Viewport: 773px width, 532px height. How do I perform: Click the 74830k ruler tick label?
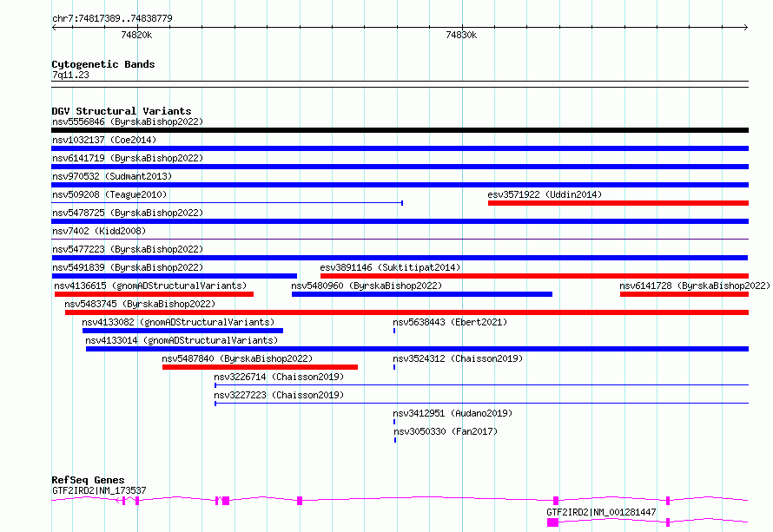(x=461, y=35)
